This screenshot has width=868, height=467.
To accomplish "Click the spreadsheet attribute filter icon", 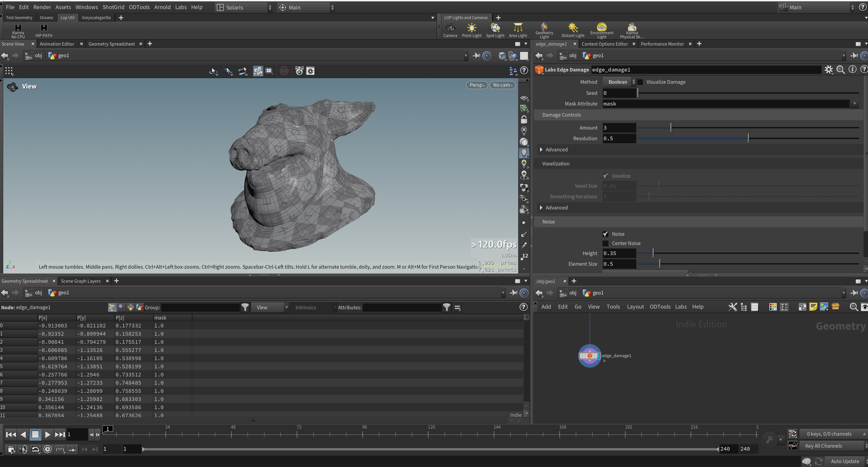I will [x=446, y=307].
